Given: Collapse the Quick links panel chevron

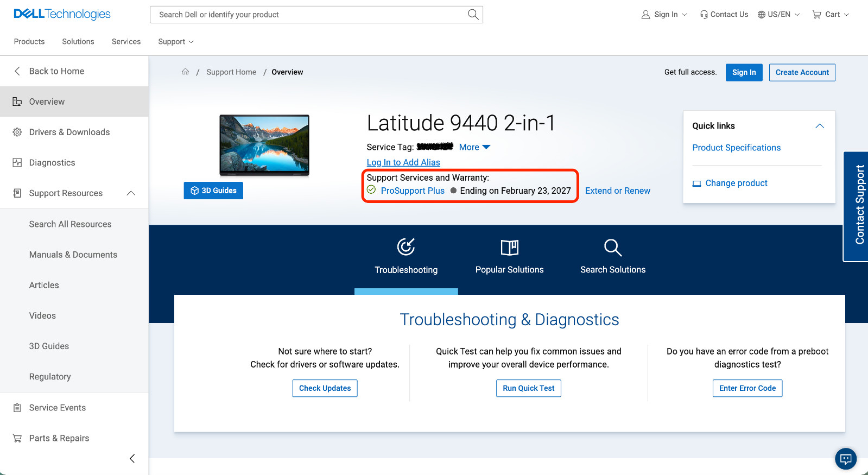Looking at the screenshot, I should [820, 126].
